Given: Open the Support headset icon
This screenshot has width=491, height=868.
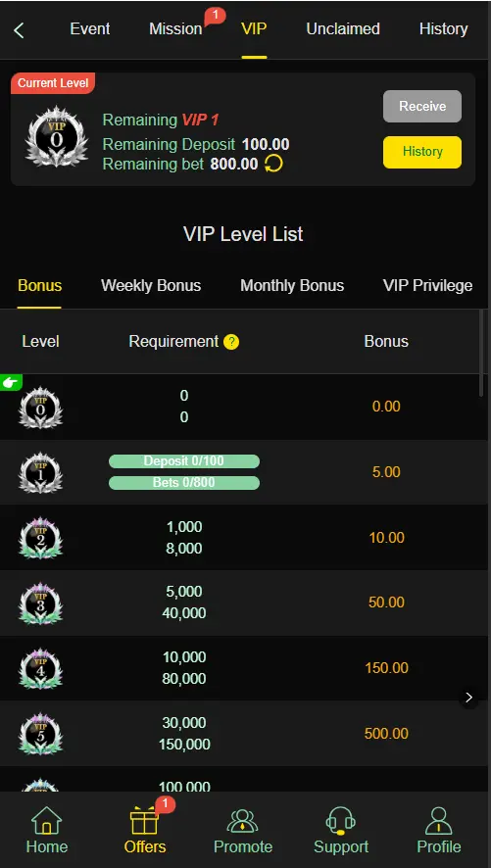Looking at the screenshot, I should coord(341,821).
